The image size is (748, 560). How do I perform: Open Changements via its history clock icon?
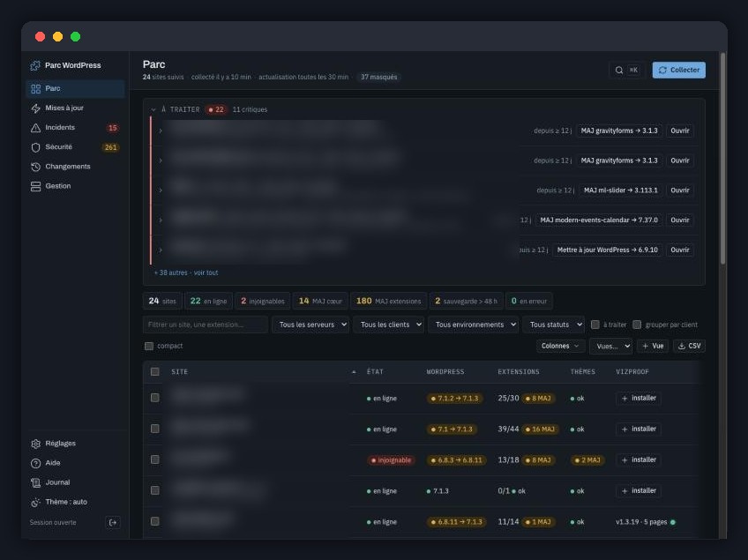tap(36, 167)
